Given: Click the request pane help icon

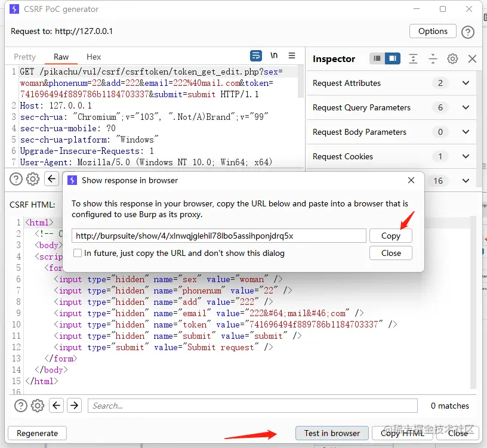Looking at the screenshot, I should coord(16,179).
